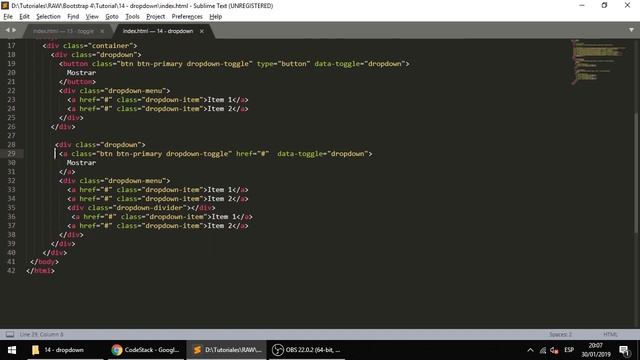Click the button tag on line 19

pos(76,64)
